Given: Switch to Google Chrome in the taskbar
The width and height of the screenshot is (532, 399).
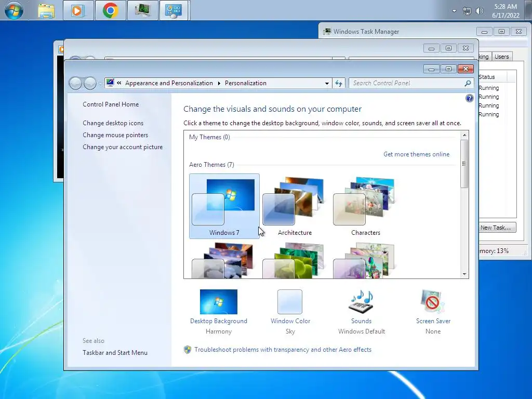Looking at the screenshot, I should pos(110,10).
